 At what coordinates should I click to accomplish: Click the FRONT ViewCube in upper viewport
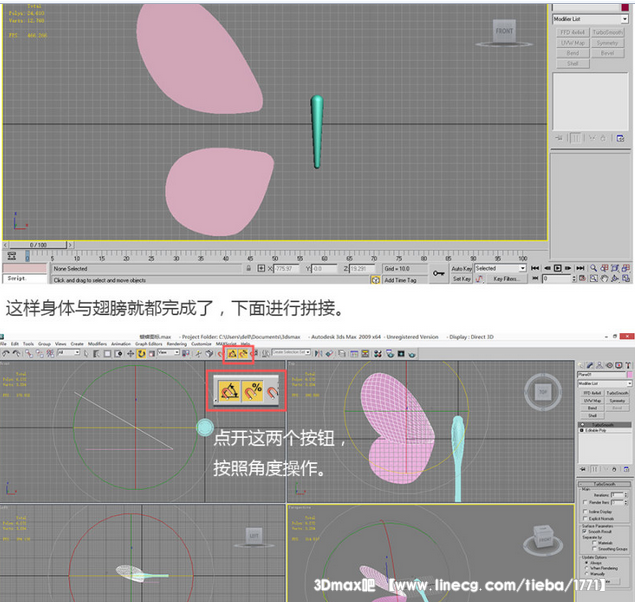tap(504, 31)
